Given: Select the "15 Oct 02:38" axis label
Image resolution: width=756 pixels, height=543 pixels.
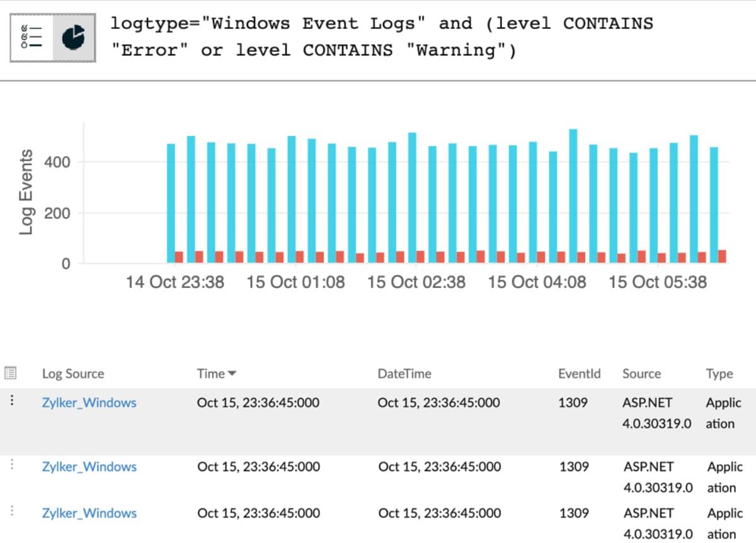Looking at the screenshot, I should pyautogui.click(x=416, y=282).
